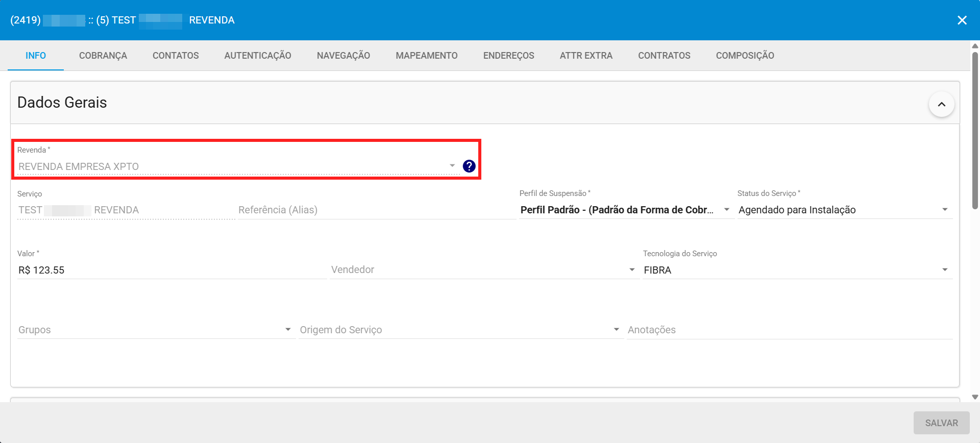The image size is (980, 443).
Task: Open the Tecnologia do Serviço dropdown
Action: (x=797, y=270)
